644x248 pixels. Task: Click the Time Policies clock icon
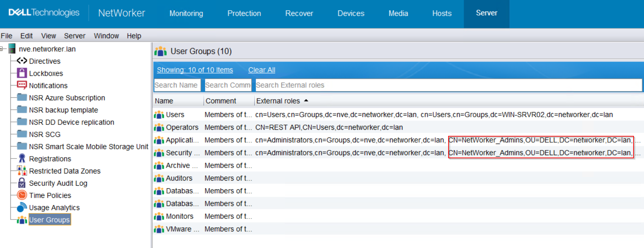coord(22,195)
